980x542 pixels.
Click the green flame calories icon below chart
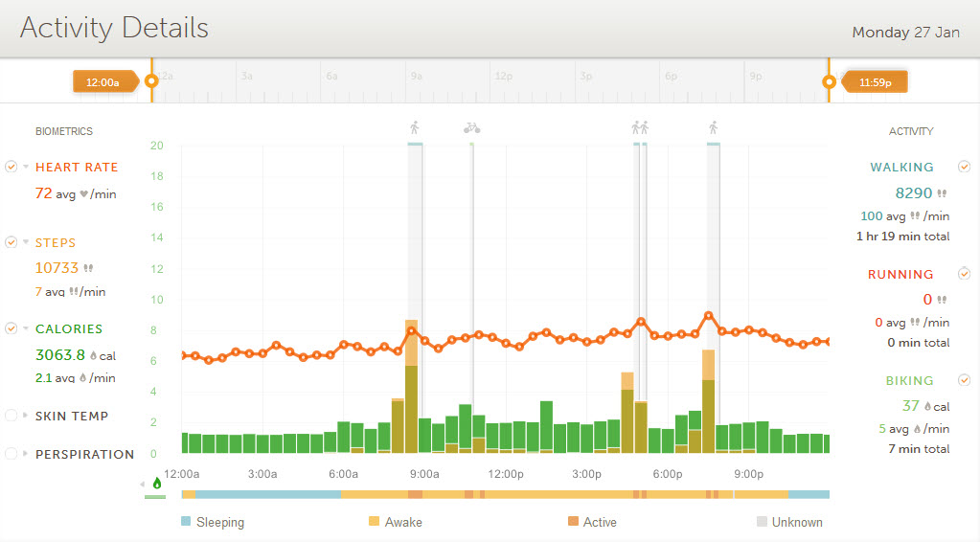(x=157, y=484)
